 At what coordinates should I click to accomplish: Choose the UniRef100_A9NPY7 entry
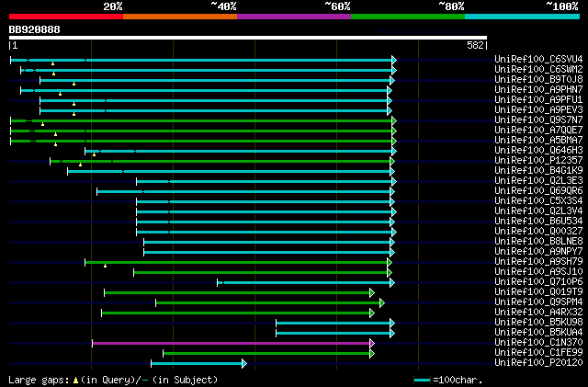pos(538,252)
